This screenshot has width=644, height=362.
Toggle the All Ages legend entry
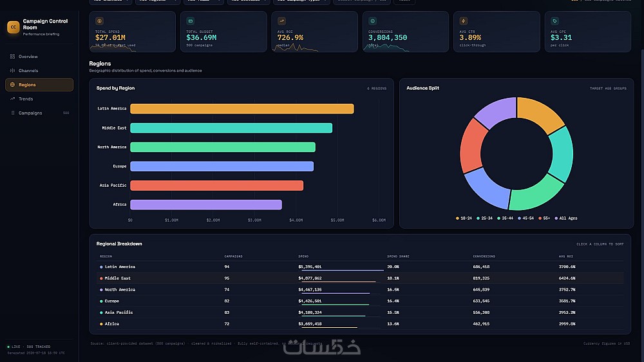coord(566,218)
